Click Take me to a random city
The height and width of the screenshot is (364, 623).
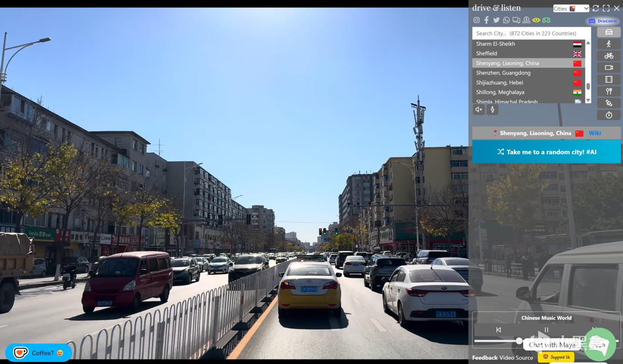click(547, 152)
